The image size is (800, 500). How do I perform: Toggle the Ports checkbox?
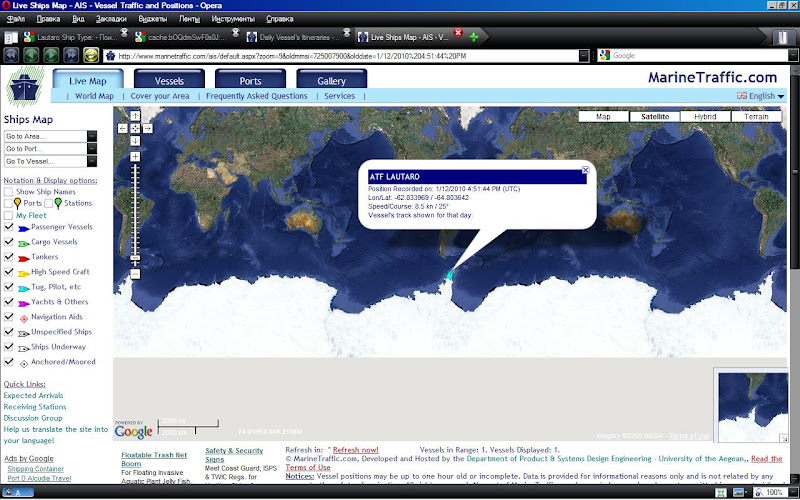[8, 203]
